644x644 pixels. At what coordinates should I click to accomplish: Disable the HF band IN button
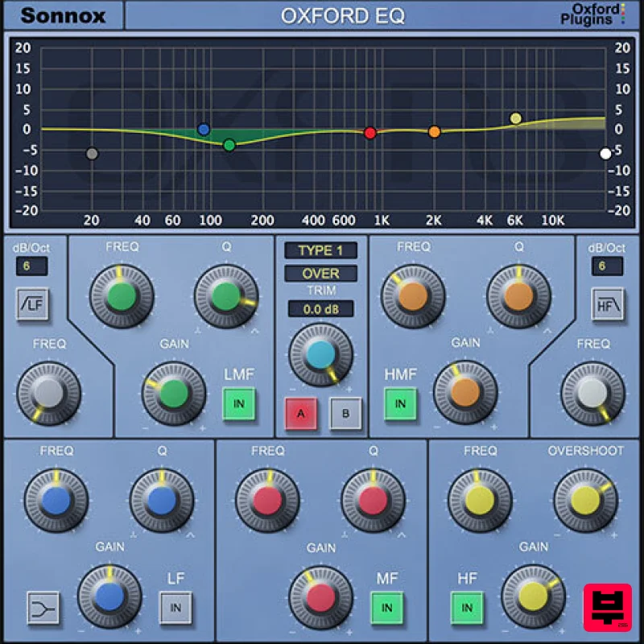click(465, 608)
